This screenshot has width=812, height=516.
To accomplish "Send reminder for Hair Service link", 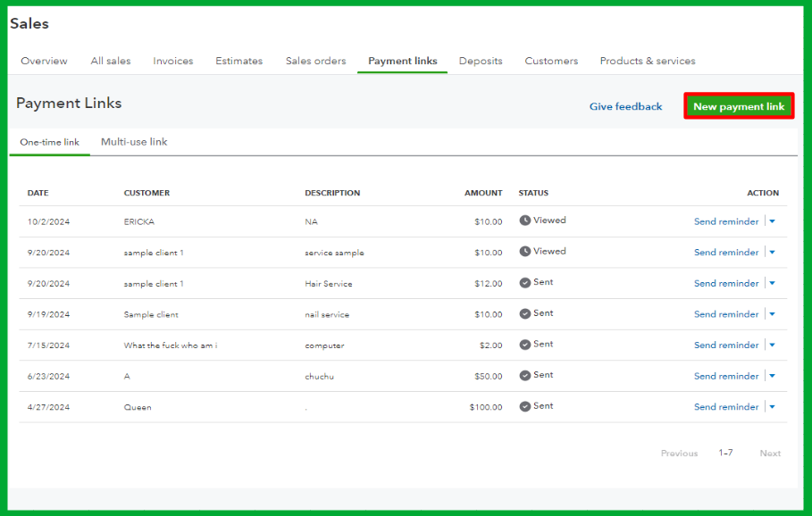I will click(x=726, y=283).
